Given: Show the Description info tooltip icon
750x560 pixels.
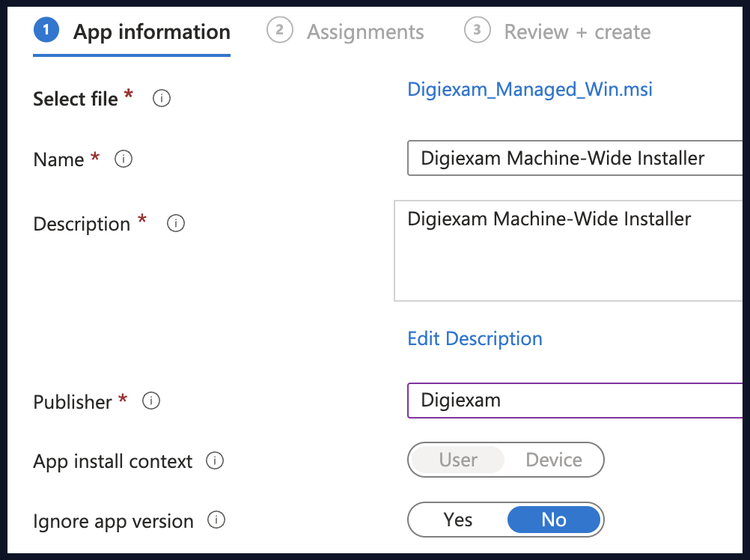Looking at the screenshot, I should click(x=176, y=223).
